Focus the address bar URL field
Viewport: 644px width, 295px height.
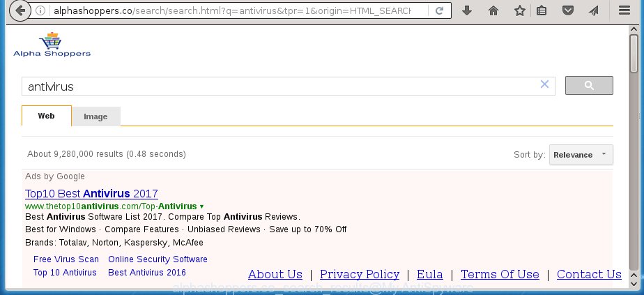233,11
